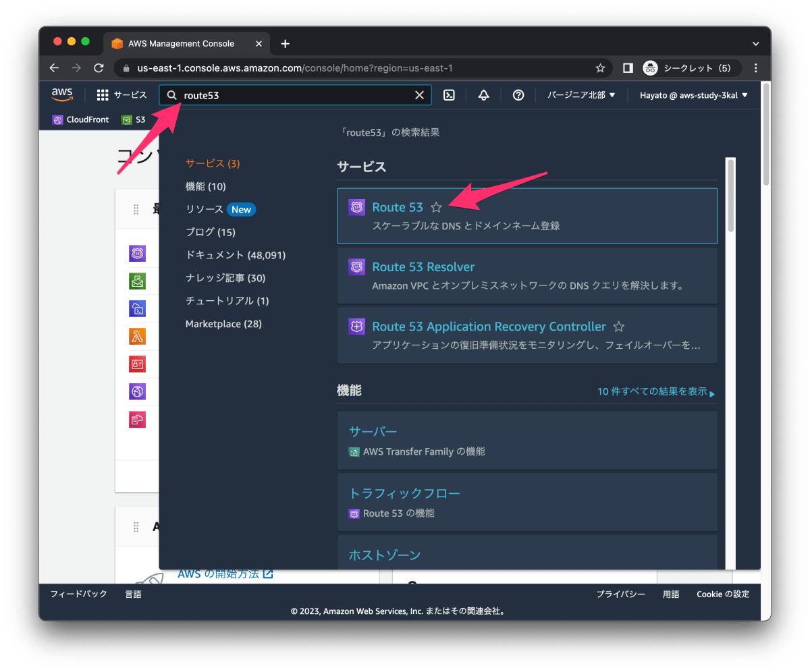
Task: Expand the Hayato @ aws-study-3kal account menu
Action: point(694,95)
